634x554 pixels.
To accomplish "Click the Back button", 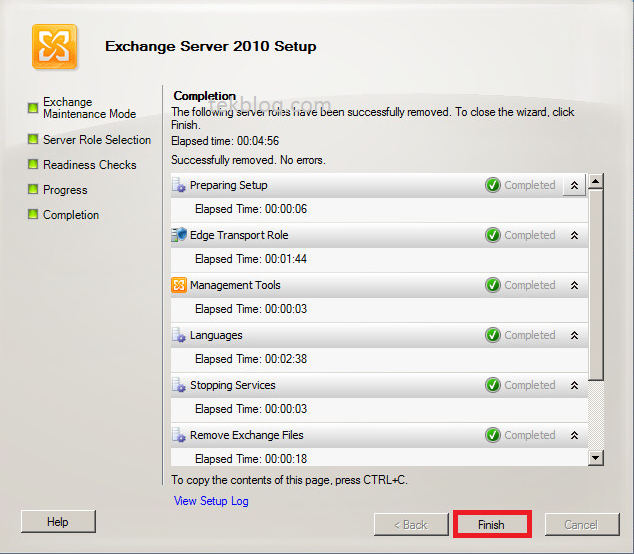I will click(411, 524).
